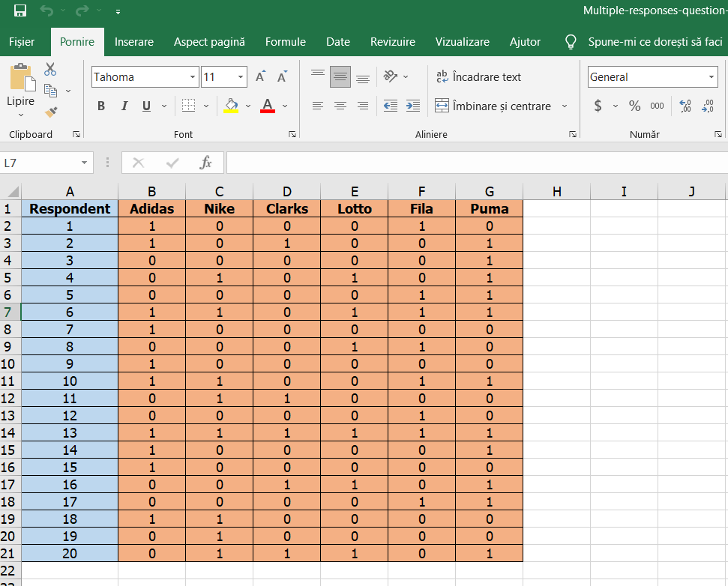The width and height of the screenshot is (728, 586).
Task: Open the fill color dropdown arrow
Action: (248, 106)
